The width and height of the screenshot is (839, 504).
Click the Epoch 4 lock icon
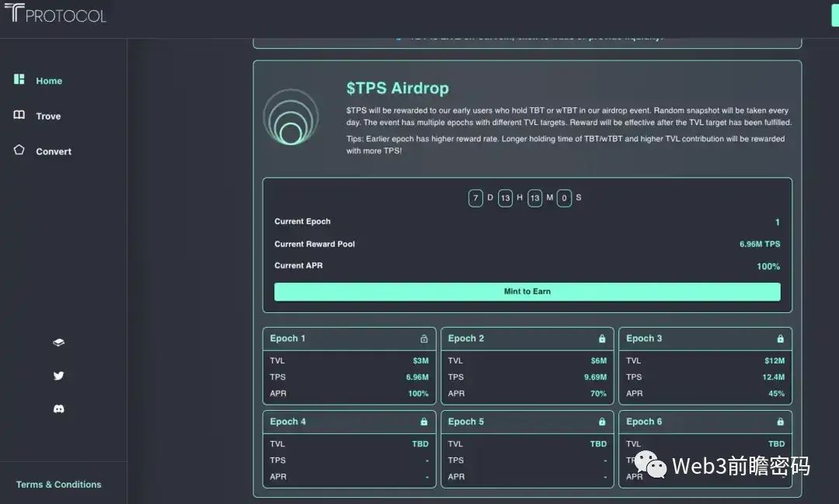click(423, 422)
